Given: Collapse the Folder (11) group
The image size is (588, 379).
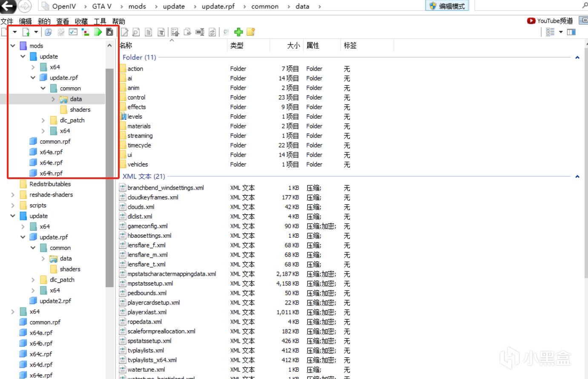Looking at the screenshot, I should (577, 57).
